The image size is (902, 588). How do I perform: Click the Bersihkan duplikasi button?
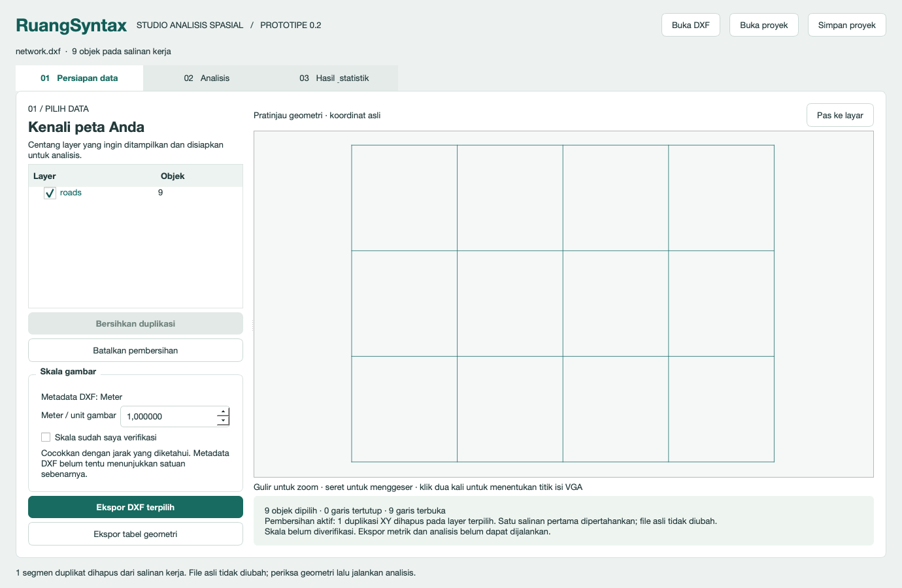tap(135, 323)
